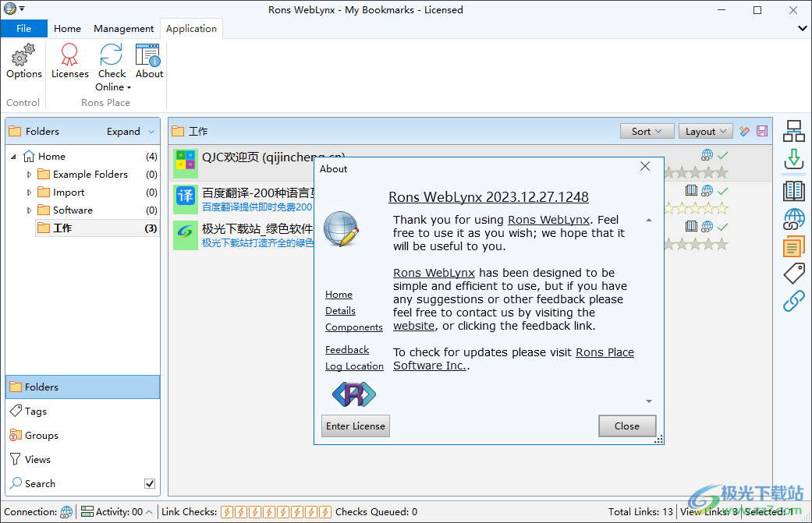Click the site structure icon in right sidebar
The width and height of the screenshot is (812, 523).
coord(794,131)
